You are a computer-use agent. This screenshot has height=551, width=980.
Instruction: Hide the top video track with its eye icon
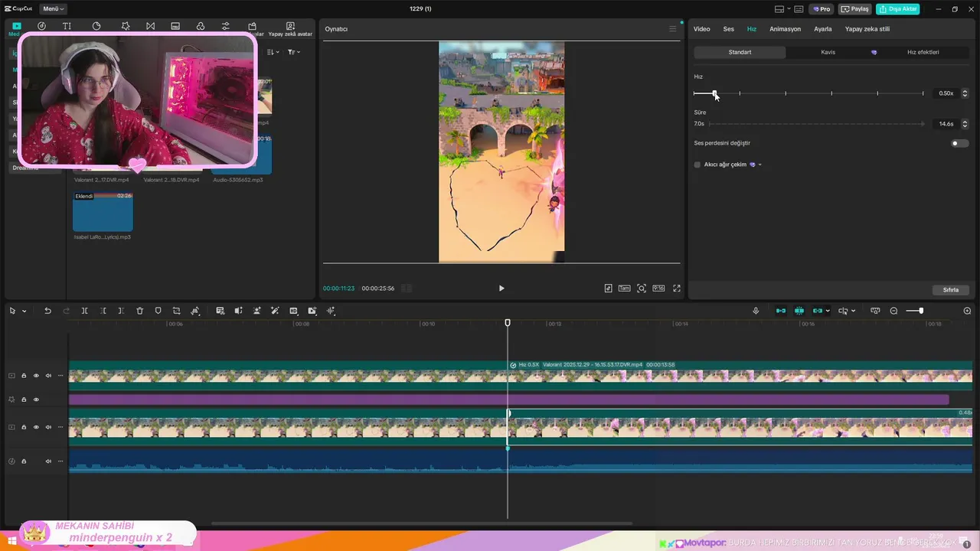click(36, 376)
